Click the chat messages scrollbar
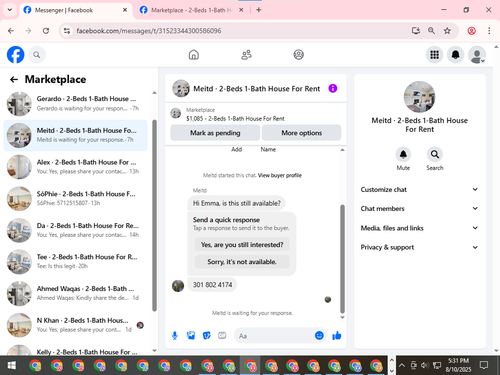 (342, 258)
